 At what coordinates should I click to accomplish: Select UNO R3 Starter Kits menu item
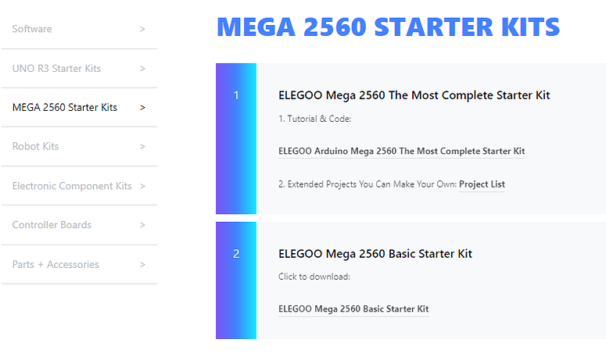[56, 68]
